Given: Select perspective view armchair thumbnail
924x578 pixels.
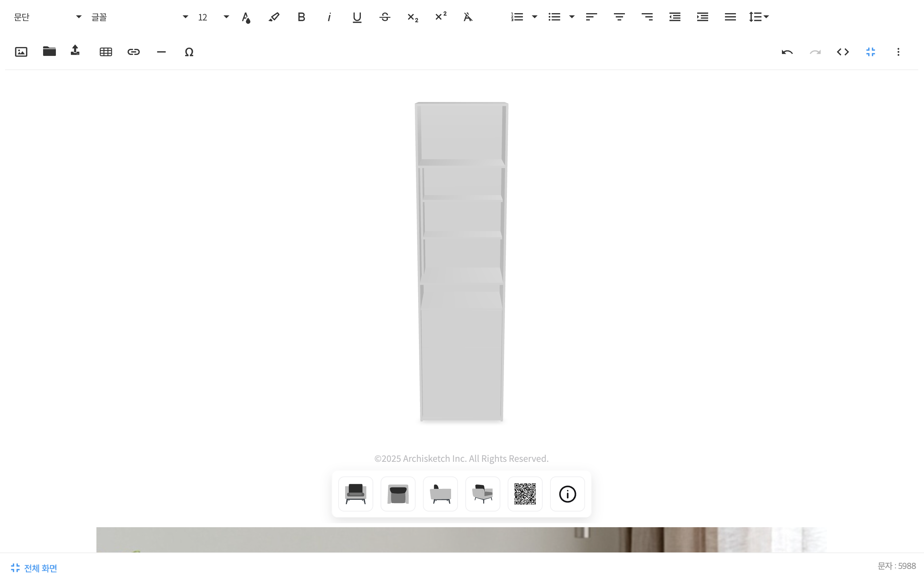Looking at the screenshot, I should pyautogui.click(x=483, y=494).
